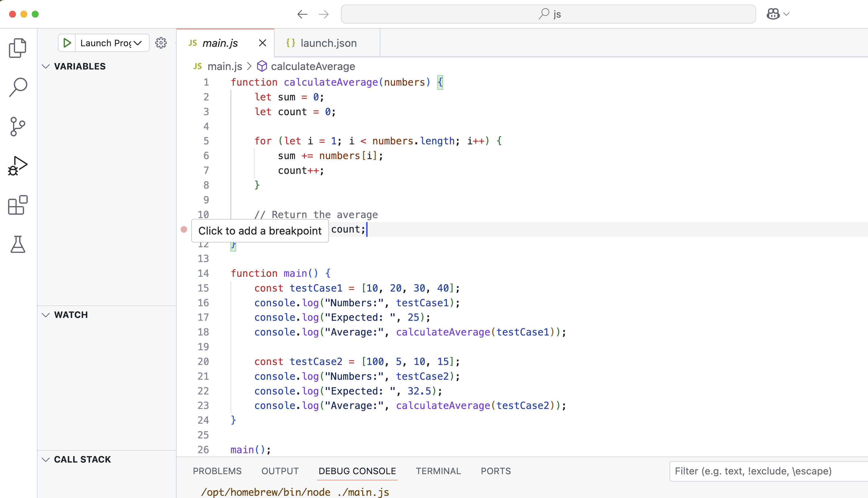The height and width of the screenshot is (498, 868).
Task: Click the JS file icon in breadcrumb
Action: 198,66
